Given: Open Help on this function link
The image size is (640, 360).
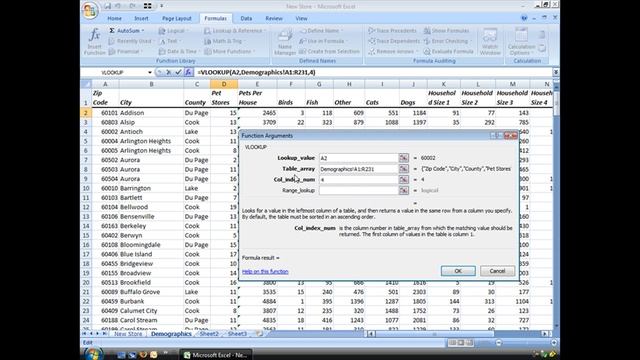Looking at the screenshot, I should pos(265,271).
